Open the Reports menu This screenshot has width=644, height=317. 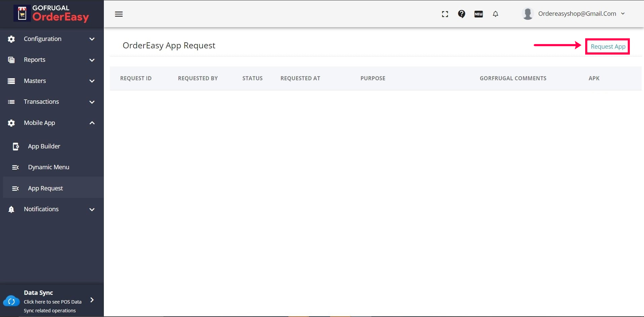coord(52,60)
